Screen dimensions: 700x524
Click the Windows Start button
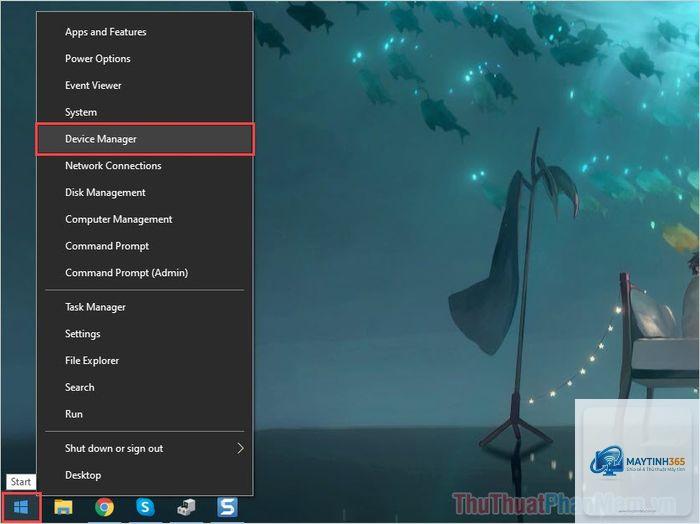[21, 507]
